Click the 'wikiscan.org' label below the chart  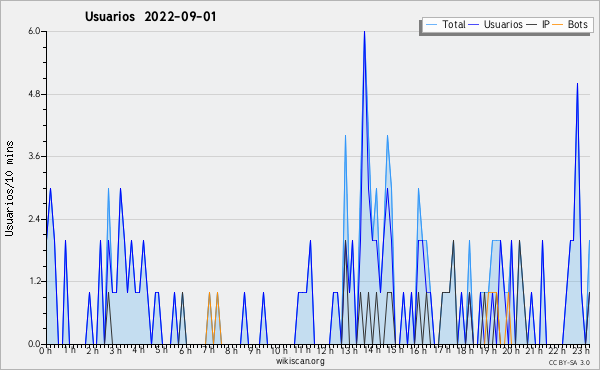point(300,361)
